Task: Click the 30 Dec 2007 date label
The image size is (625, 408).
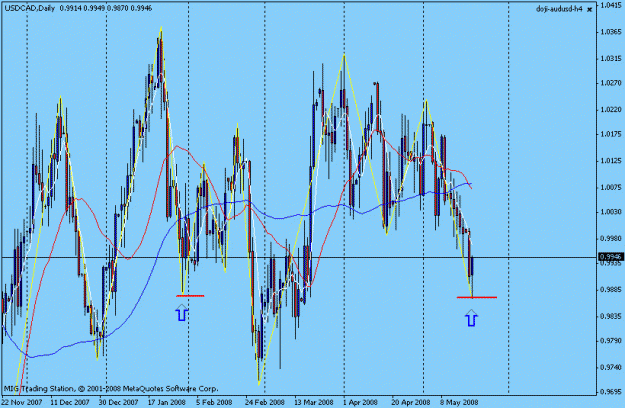Action: click(118, 402)
